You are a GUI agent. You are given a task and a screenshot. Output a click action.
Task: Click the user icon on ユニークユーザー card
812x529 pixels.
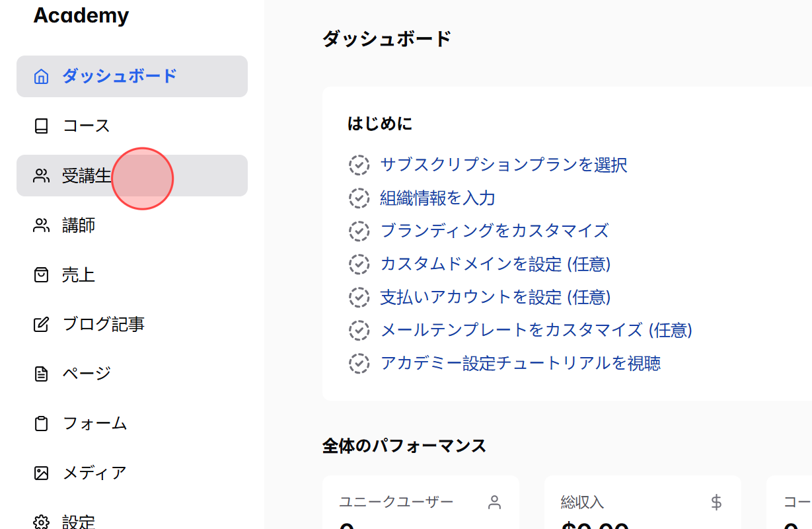coord(495,503)
